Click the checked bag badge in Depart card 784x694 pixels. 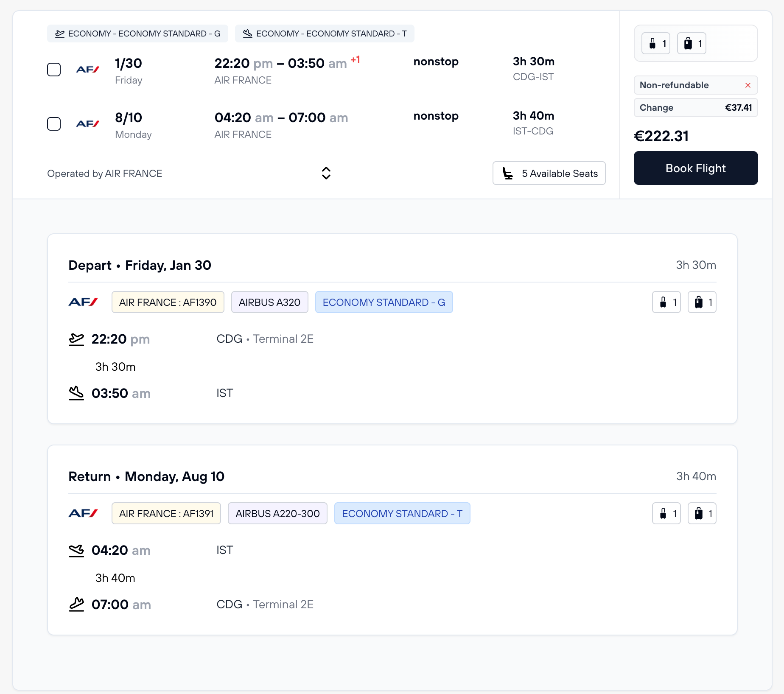point(702,302)
